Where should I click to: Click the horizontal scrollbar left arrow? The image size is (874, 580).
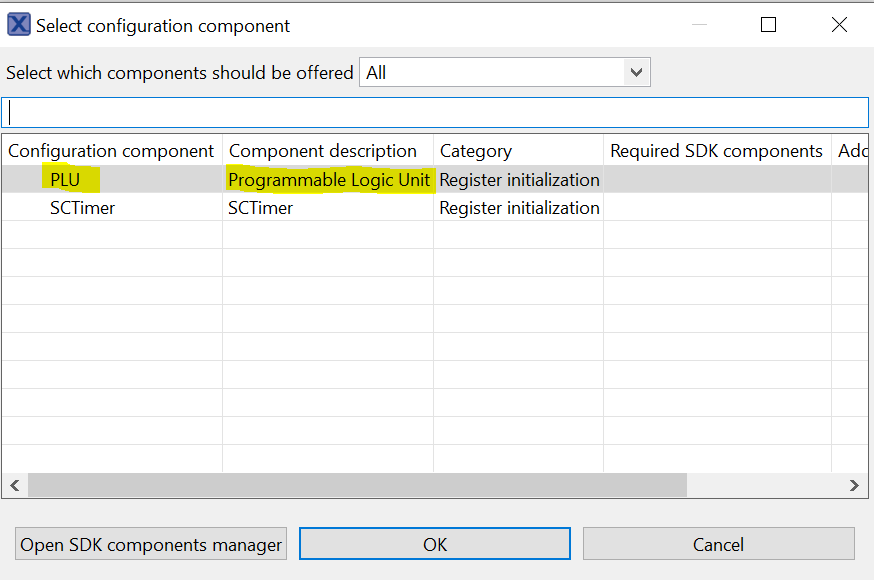point(14,485)
